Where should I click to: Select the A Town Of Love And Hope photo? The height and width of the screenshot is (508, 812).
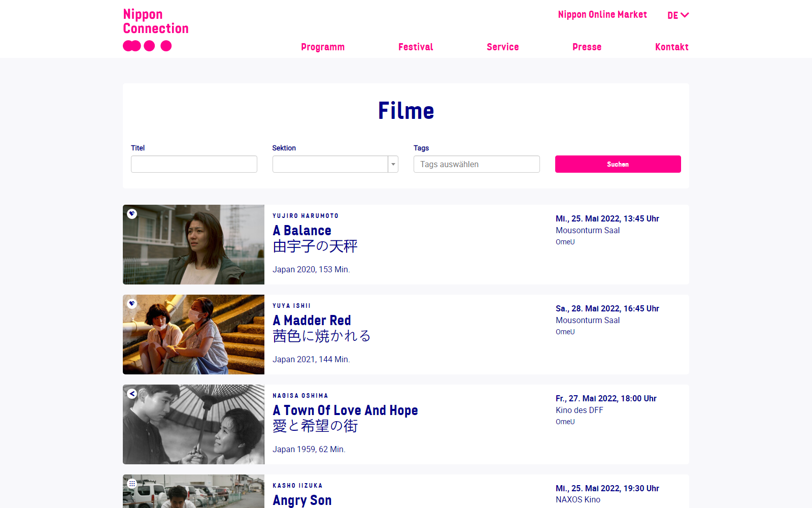point(193,425)
